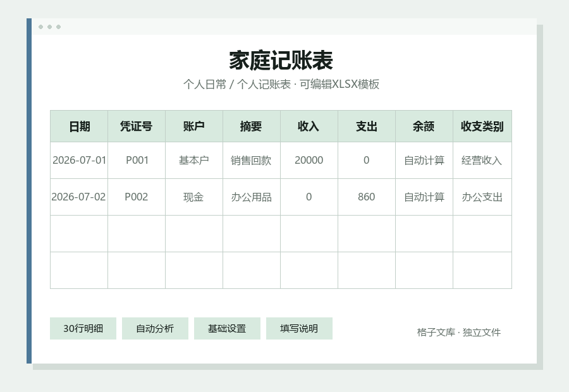Select the 收支类别 column header
569x392 pixels.
point(482,126)
